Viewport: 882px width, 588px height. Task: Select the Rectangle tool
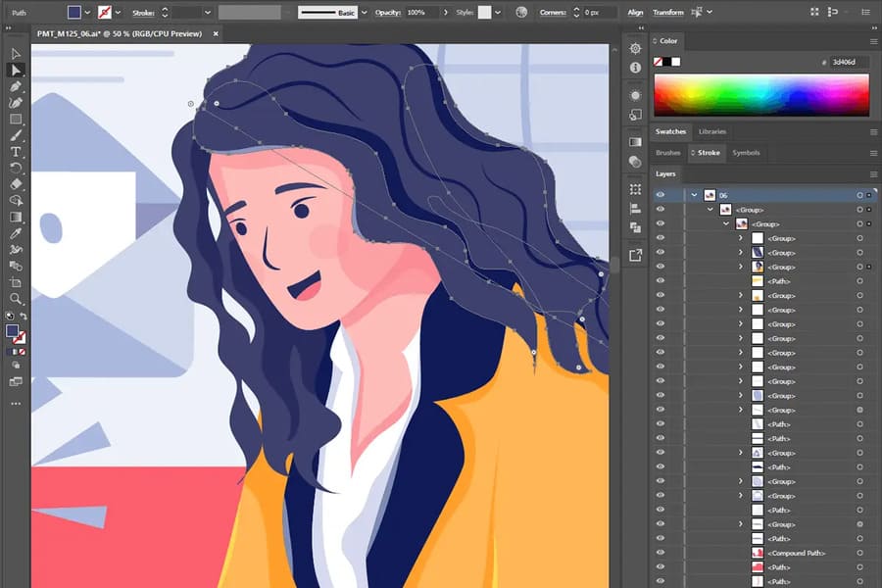click(x=14, y=120)
